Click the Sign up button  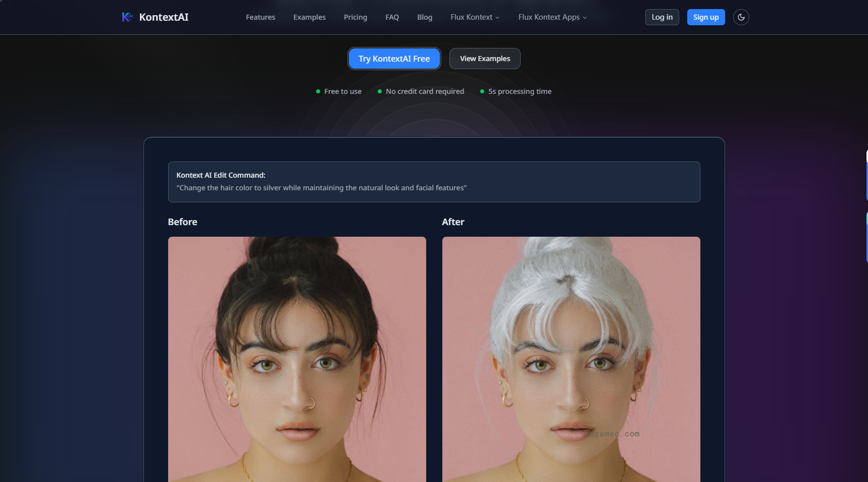point(706,17)
